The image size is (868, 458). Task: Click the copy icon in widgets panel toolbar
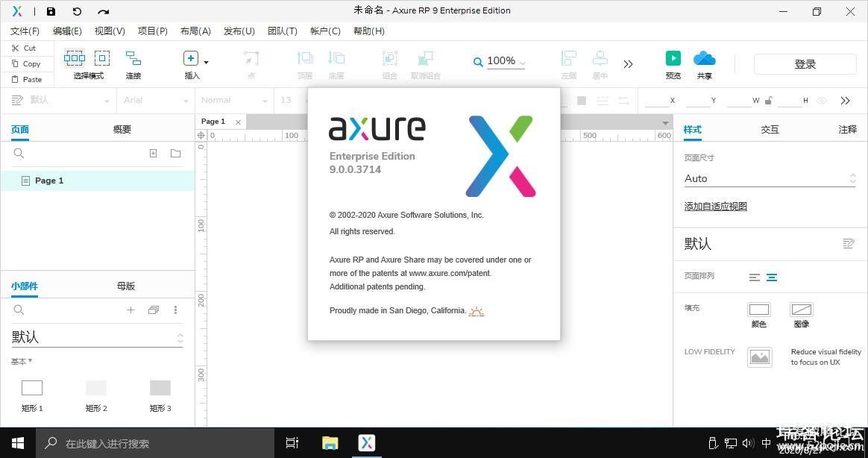(154, 310)
